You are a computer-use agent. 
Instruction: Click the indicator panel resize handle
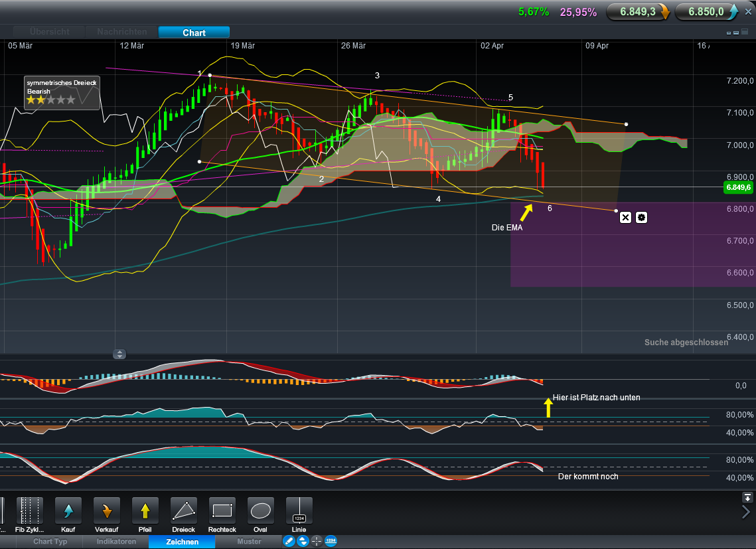119,354
